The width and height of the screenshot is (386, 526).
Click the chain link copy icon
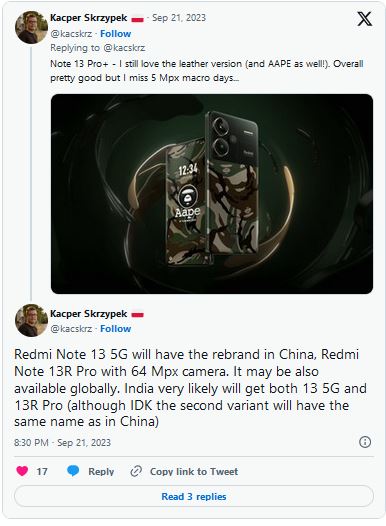136,471
